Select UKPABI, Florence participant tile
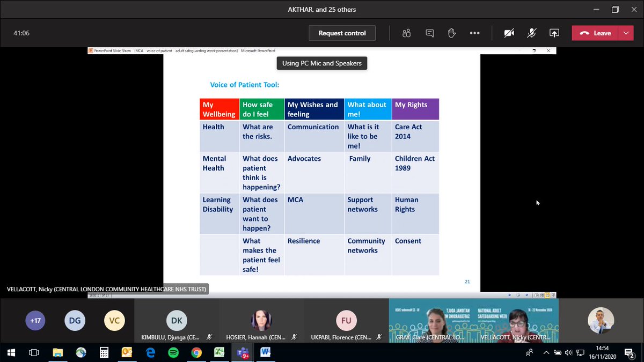The width and height of the screenshot is (644, 362). tap(346, 321)
